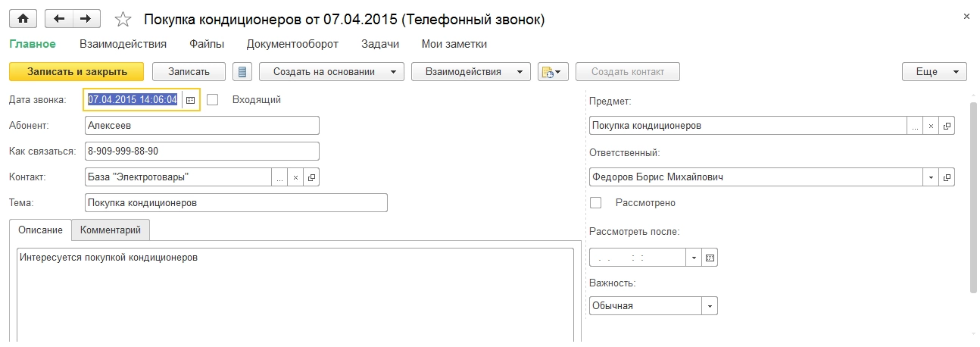Image resolution: width=980 pixels, height=347 pixels.
Task: Click the back arrow navigation button
Action: [58, 17]
